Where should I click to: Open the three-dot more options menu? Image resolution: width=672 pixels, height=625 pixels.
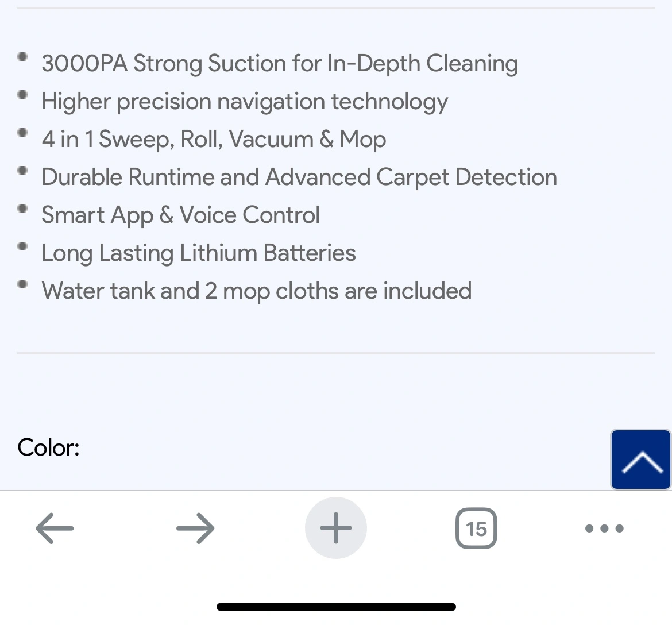pyautogui.click(x=604, y=528)
